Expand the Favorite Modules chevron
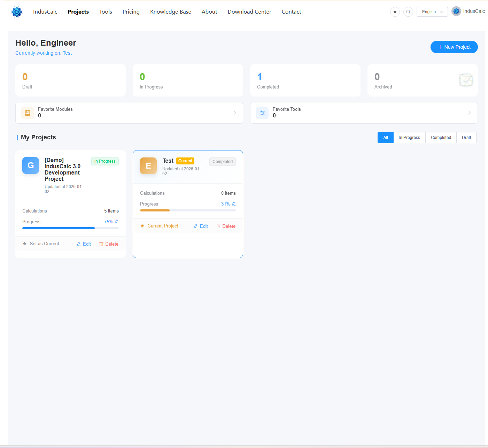The image size is (488, 448). [234, 113]
